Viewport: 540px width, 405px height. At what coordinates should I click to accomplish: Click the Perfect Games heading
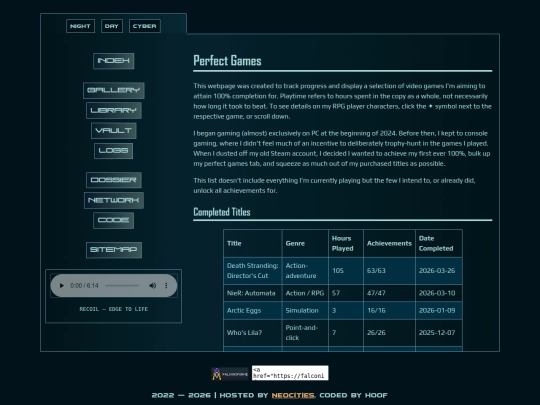(x=227, y=61)
